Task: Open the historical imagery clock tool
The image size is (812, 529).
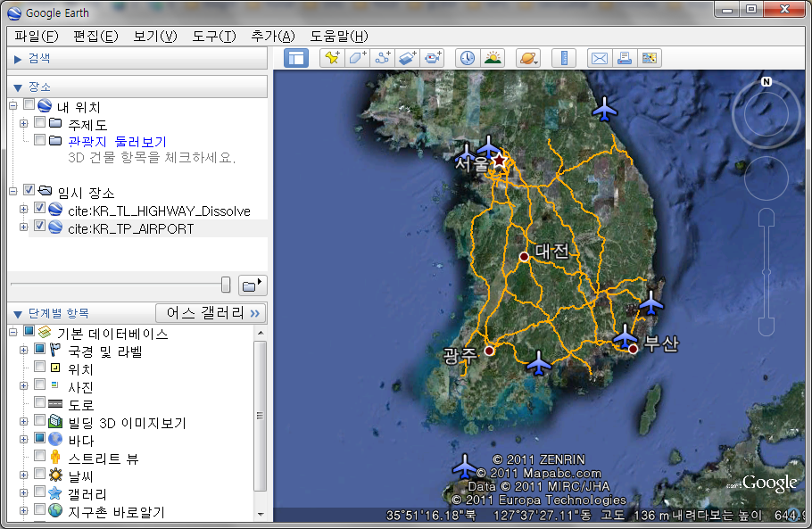Action: tap(466, 57)
